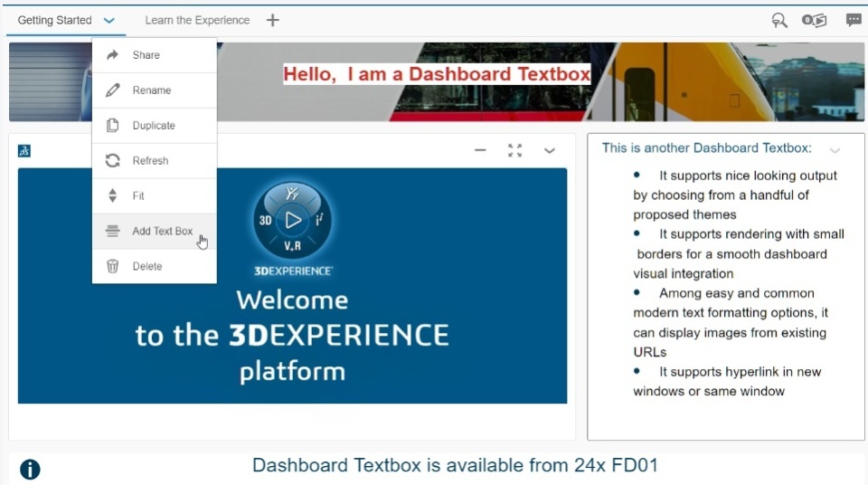Maximize the welcome widget with expand icon
868x485 pixels.
point(514,150)
